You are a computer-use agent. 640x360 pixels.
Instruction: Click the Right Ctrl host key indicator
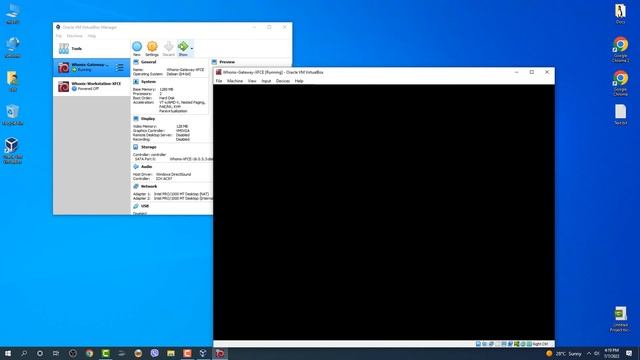click(x=540, y=344)
